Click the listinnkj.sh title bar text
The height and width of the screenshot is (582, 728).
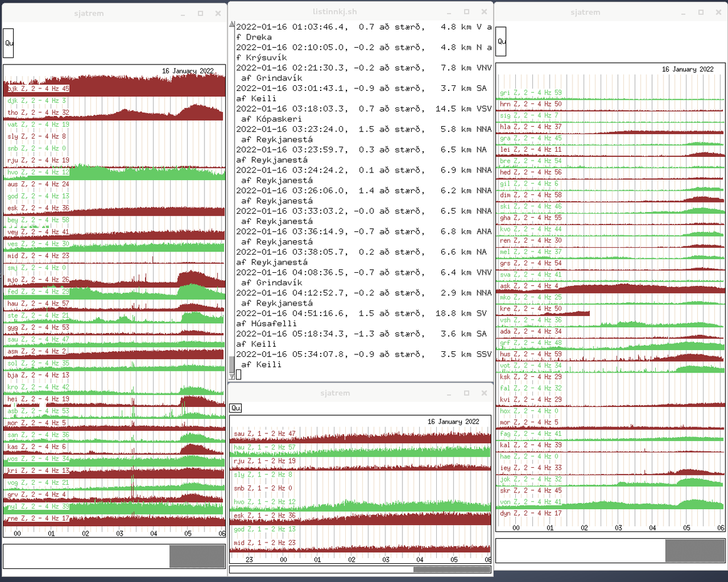point(335,12)
